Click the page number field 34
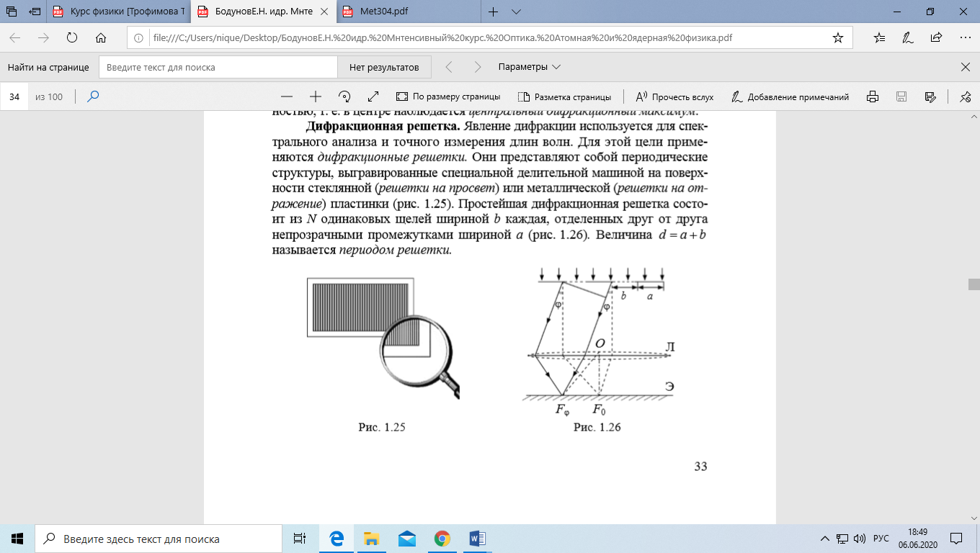The height and width of the screenshot is (553, 980). 14,96
